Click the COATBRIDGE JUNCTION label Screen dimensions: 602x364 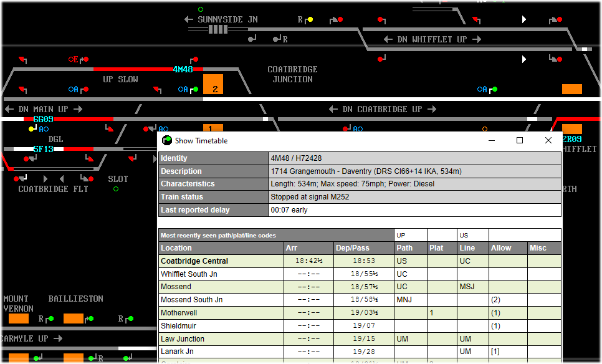click(292, 75)
